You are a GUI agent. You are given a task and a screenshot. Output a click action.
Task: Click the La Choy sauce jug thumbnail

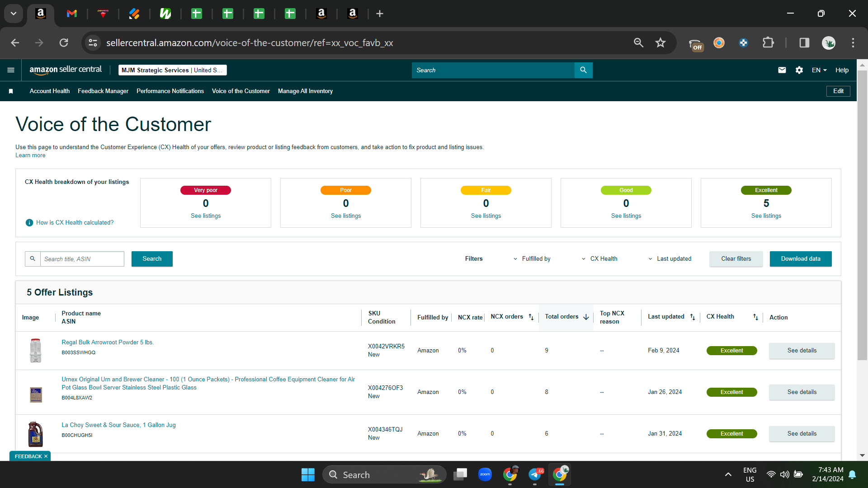(x=36, y=434)
